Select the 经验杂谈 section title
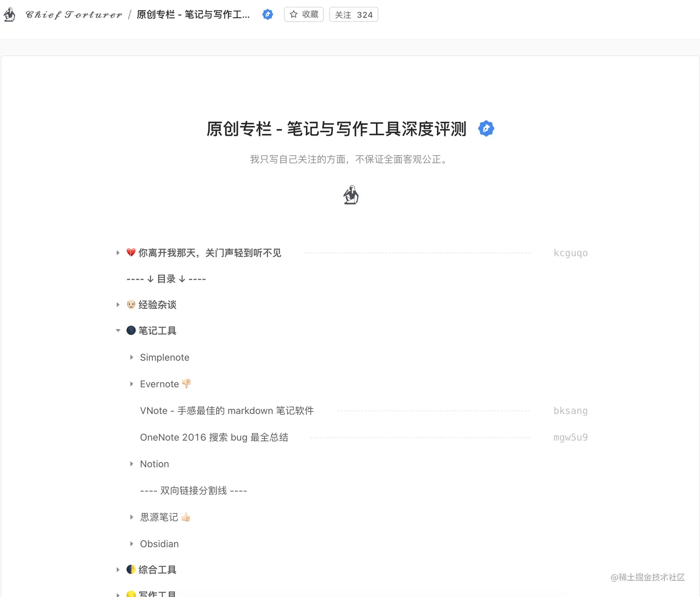This screenshot has height=597, width=700. pyautogui.click(x=157, y=305)
